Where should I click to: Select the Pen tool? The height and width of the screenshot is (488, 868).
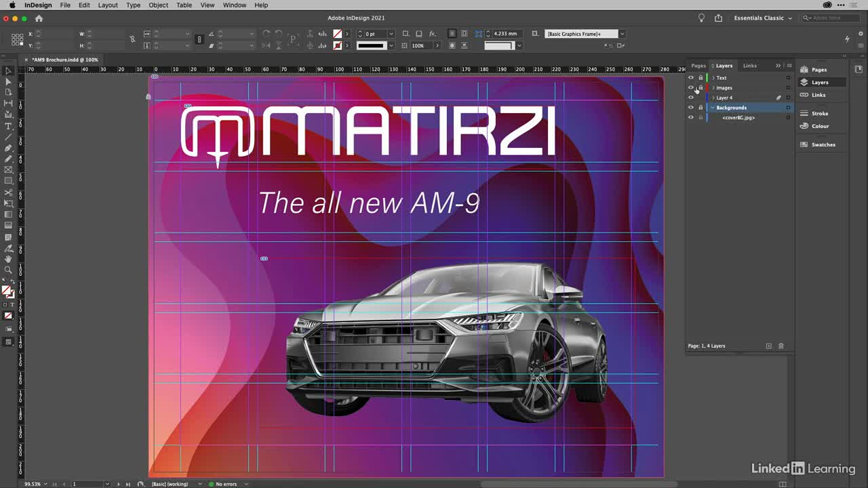click(x=8, y=148)
